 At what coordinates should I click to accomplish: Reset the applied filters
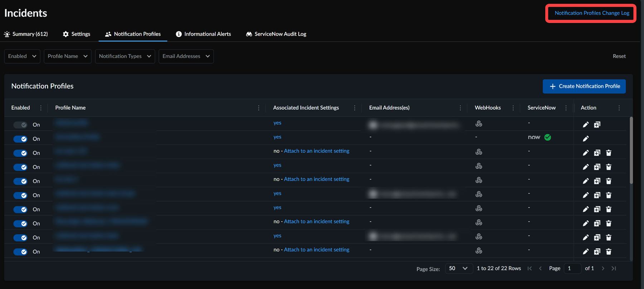click(x=619, y=56)
